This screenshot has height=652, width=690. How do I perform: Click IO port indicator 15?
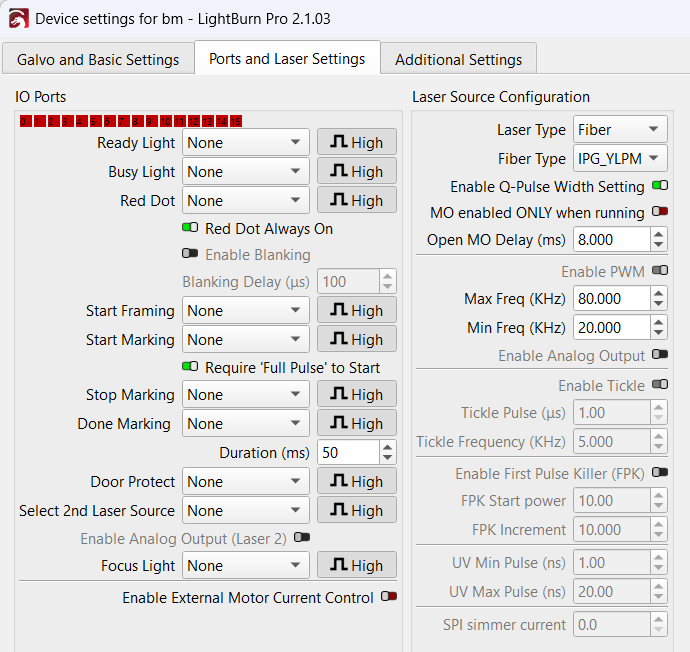(236, 121)
